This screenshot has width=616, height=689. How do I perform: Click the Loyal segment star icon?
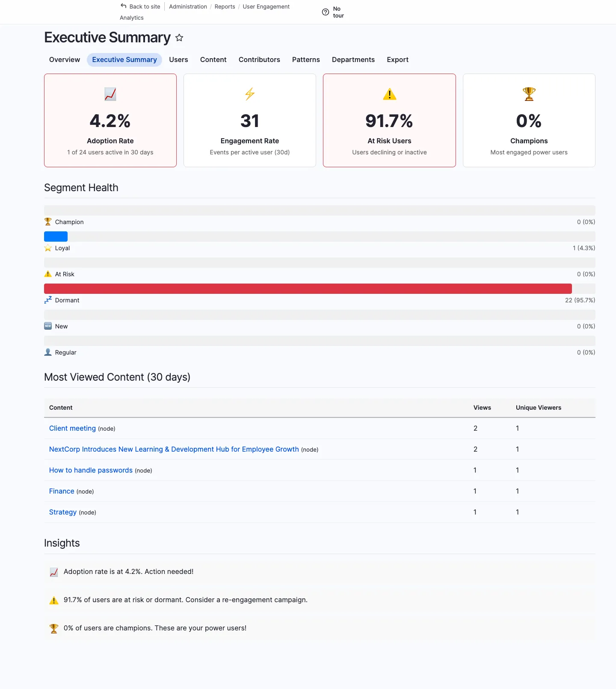[48, 248]
